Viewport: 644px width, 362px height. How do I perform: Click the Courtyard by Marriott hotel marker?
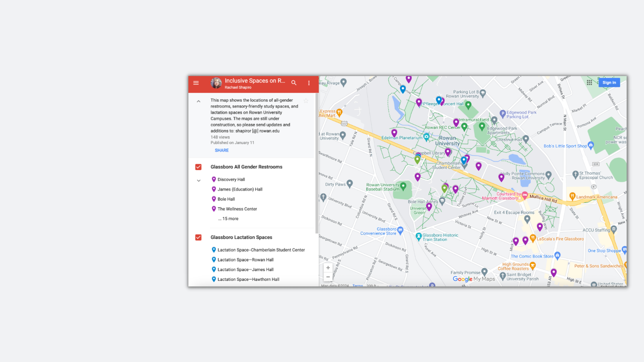click(x=525, y=195)
